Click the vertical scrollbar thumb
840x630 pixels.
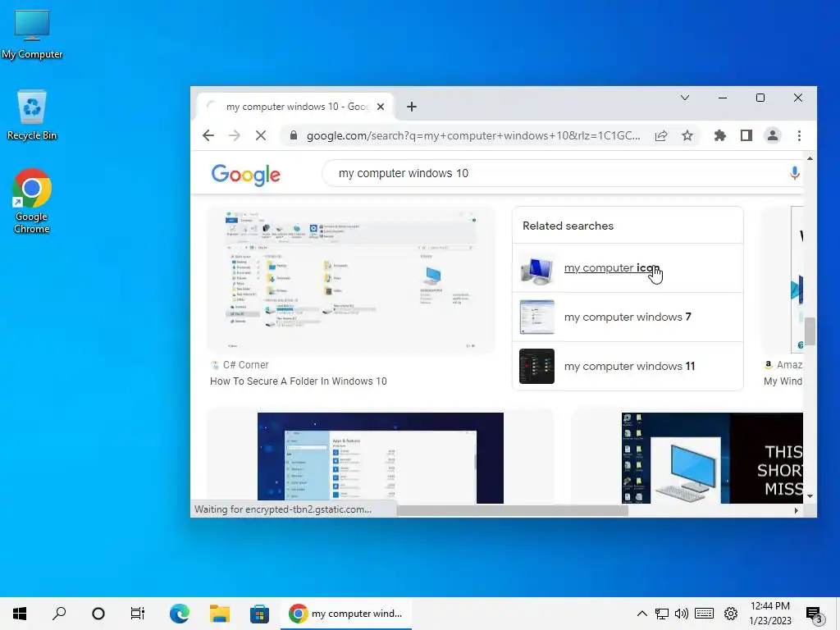tap(810, 331)
